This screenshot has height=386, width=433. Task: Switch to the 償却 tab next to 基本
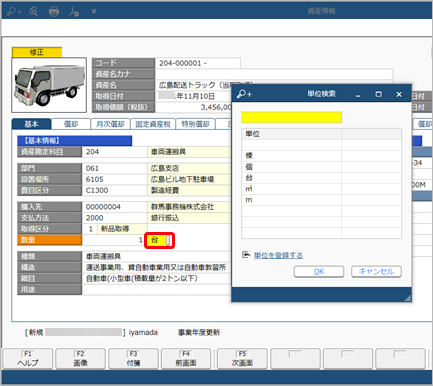pyautogui.click(x=71, y=124)
